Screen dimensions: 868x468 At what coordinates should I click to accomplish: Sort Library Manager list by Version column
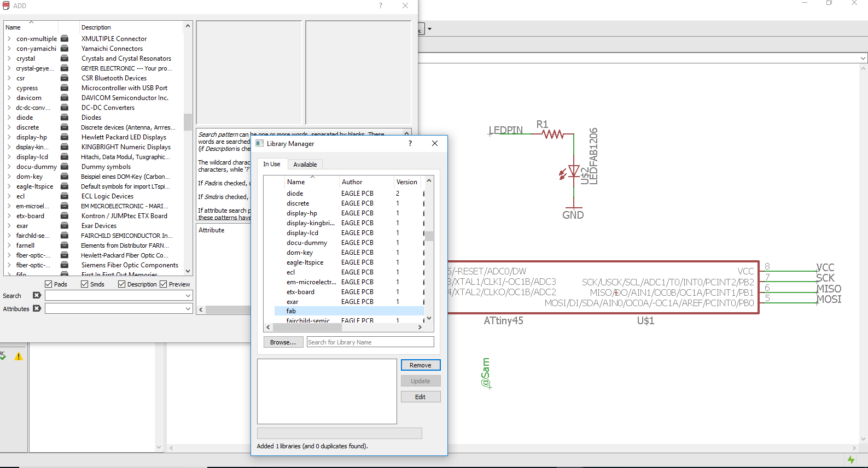tap(407, 182)
